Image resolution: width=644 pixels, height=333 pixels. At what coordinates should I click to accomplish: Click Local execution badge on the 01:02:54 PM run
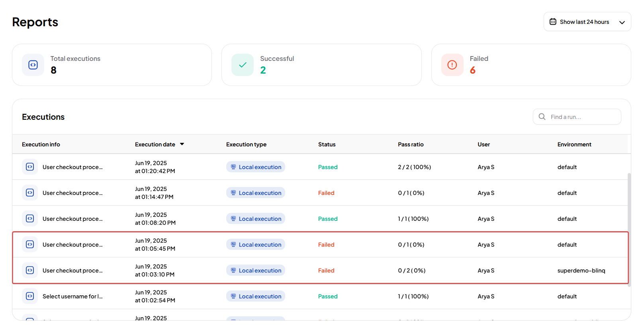point(256,296)
